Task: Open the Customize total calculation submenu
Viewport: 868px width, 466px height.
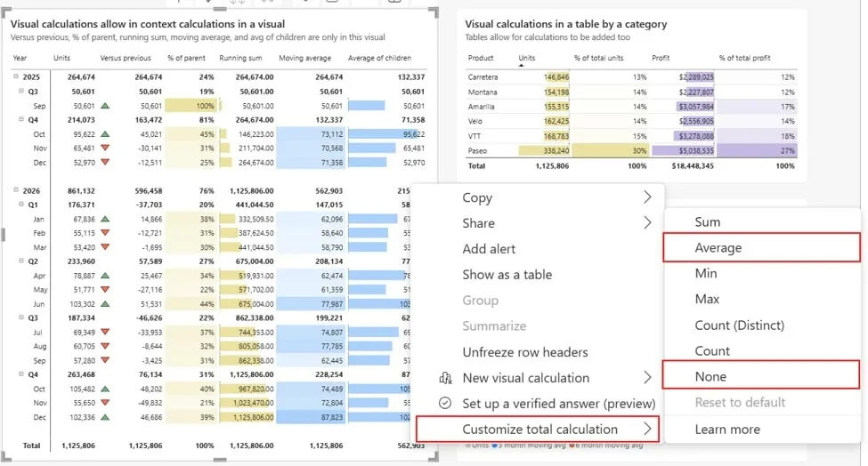Action: 538,430
